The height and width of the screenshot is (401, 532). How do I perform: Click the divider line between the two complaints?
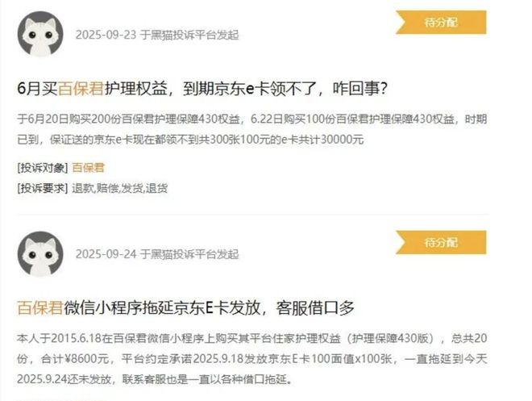coord(253,215)
